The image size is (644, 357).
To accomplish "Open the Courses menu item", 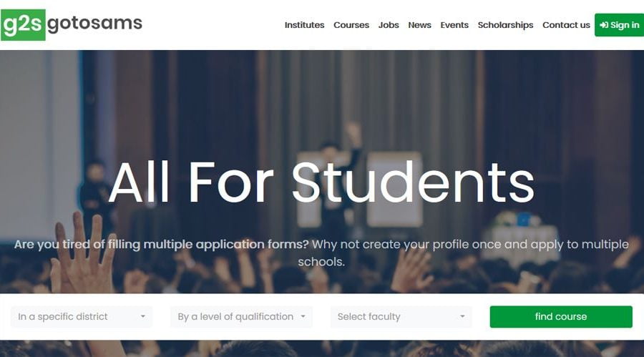I will coord(351,25).
